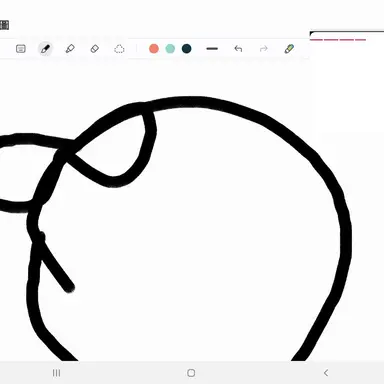This screenshot has width=384, height=384.
Task: Tap the Android Recents navigation button
Action: point(57,373)
